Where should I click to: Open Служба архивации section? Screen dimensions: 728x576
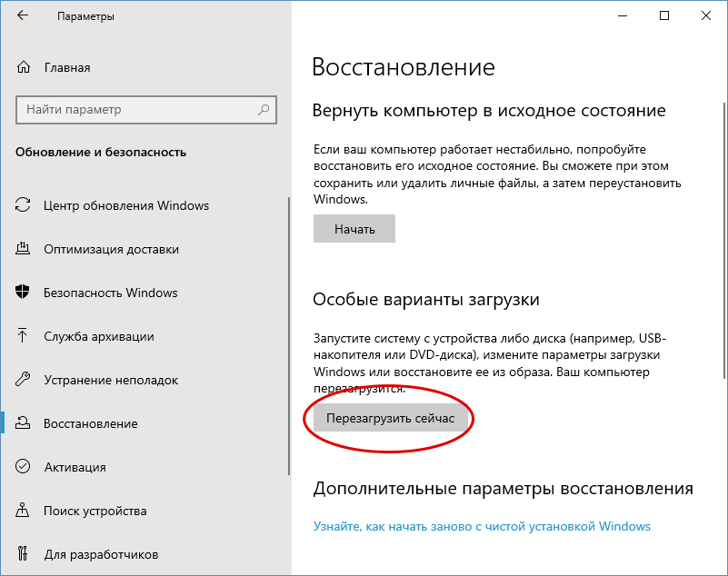[99, 336]
